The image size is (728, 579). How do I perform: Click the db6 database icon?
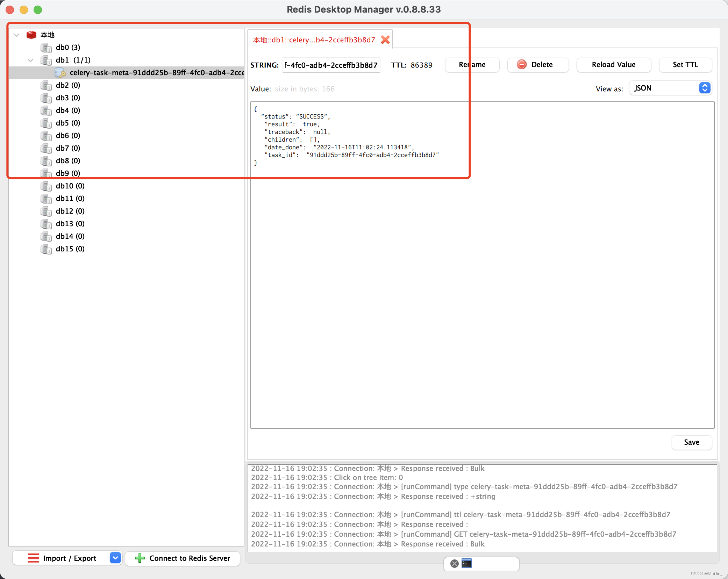pyautogui.click(x=46, y=136)
